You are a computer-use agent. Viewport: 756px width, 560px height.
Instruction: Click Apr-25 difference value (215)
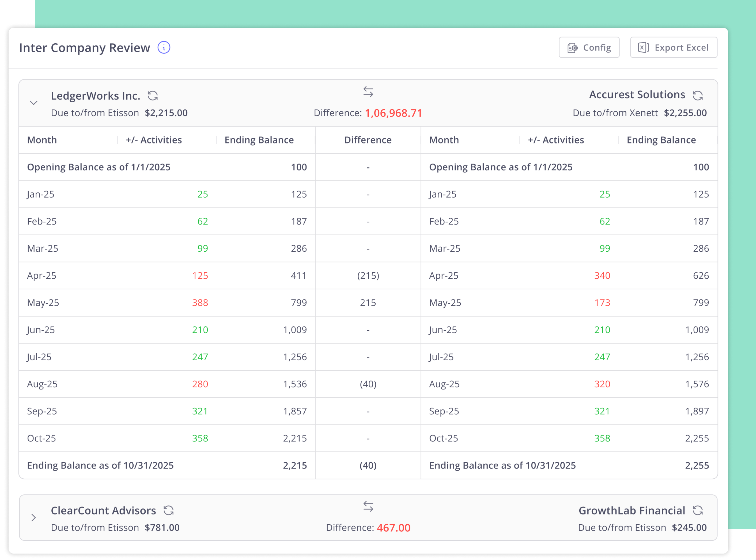point(368,276)
